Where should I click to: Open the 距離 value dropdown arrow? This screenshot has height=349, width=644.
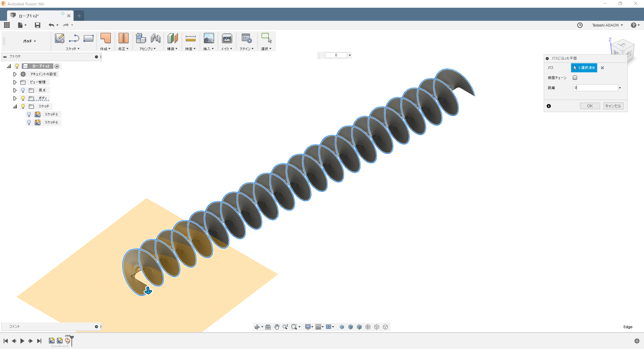[620, 88]
